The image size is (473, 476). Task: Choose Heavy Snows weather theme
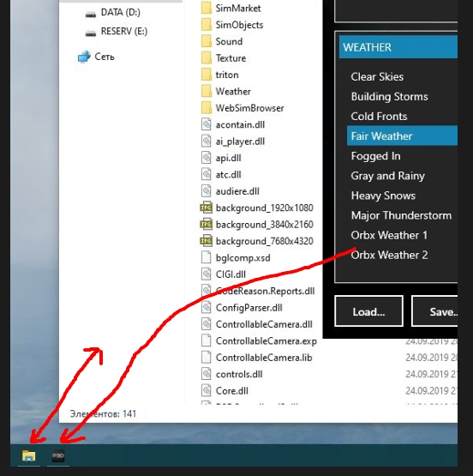click(383, 196)
